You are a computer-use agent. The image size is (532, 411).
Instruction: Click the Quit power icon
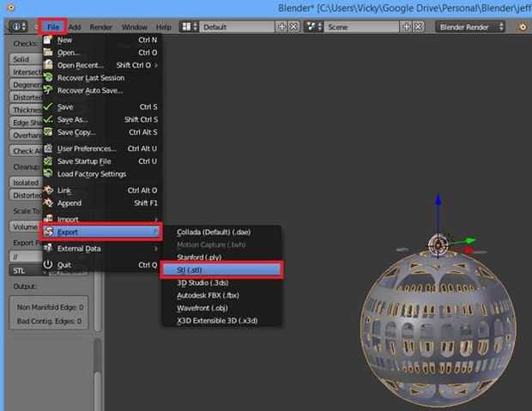coord(48,264)
